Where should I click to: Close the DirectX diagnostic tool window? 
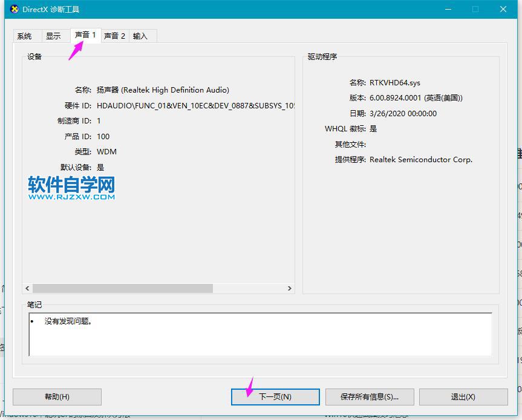point(503,9)
